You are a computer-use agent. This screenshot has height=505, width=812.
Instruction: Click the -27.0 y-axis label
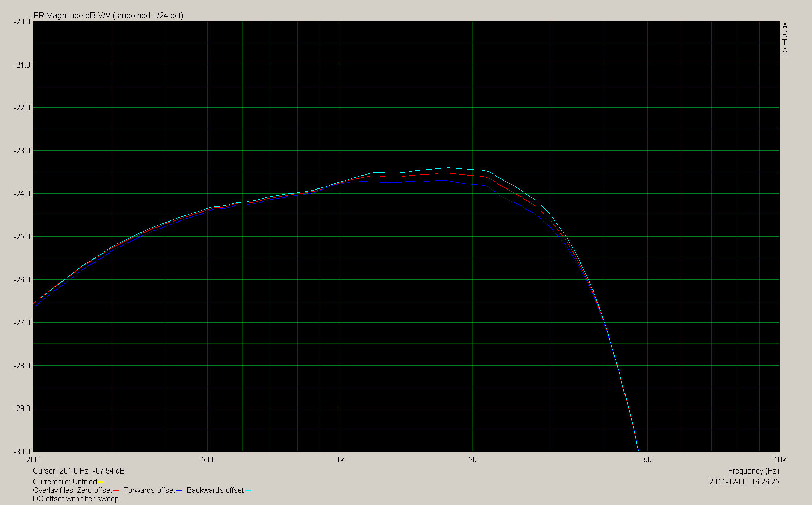[22, 323]
